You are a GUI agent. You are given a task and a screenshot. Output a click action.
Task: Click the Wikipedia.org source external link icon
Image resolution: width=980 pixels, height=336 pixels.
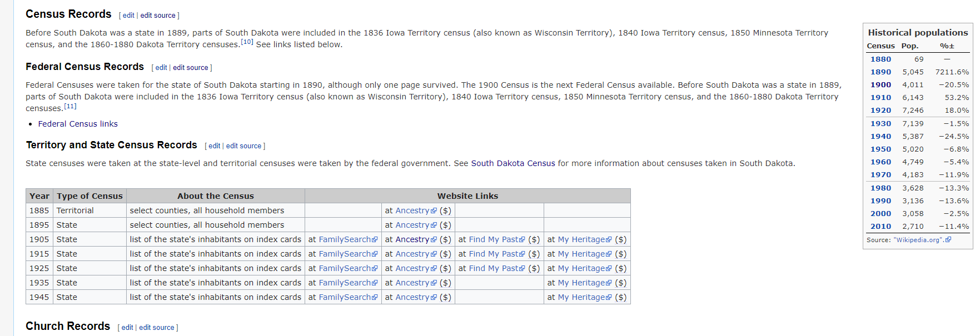click(948, 240)
